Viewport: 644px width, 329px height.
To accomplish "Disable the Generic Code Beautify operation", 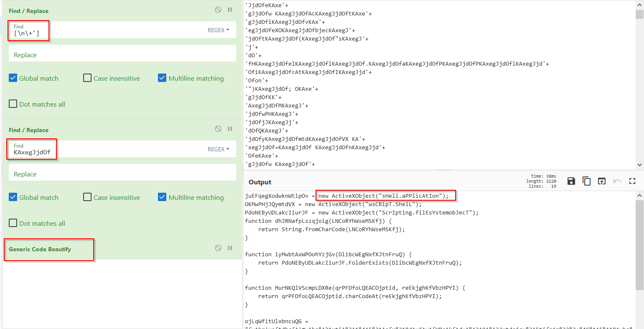I will click(218, 248).
